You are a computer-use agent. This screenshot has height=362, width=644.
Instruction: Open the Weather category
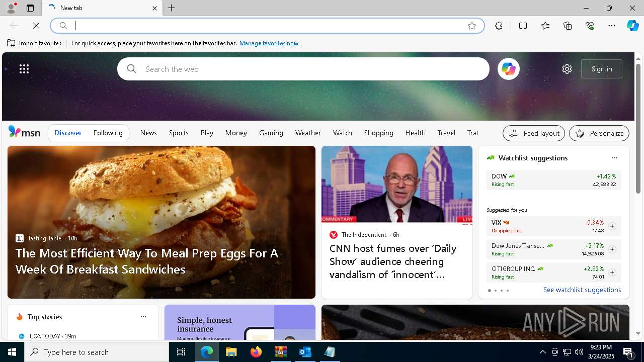tap(308, 133)
